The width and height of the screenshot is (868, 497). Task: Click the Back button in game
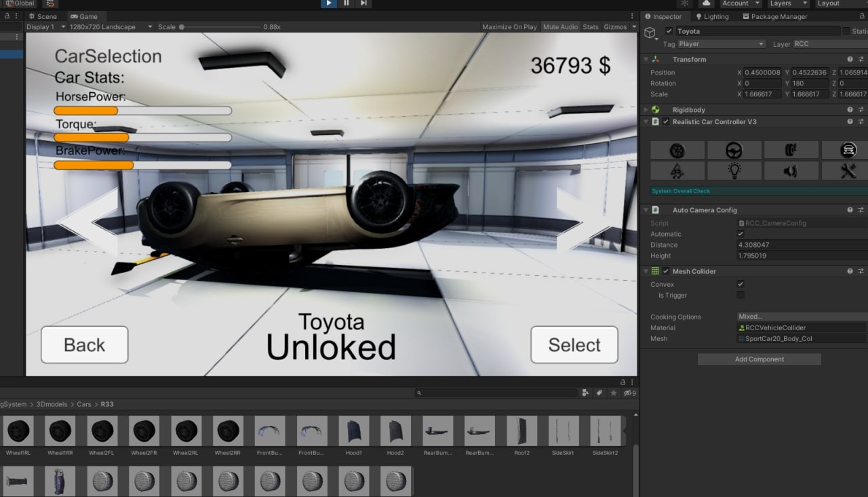(85, 345)
